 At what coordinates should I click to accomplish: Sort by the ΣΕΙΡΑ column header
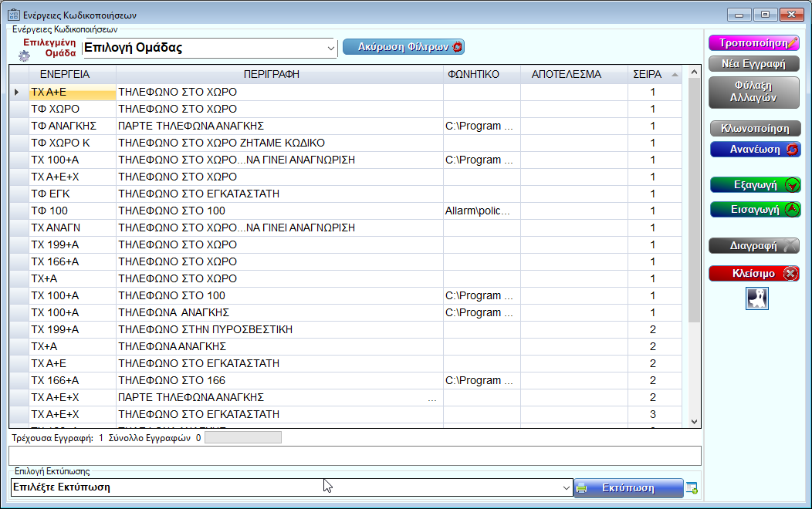[x=647, y=75]
